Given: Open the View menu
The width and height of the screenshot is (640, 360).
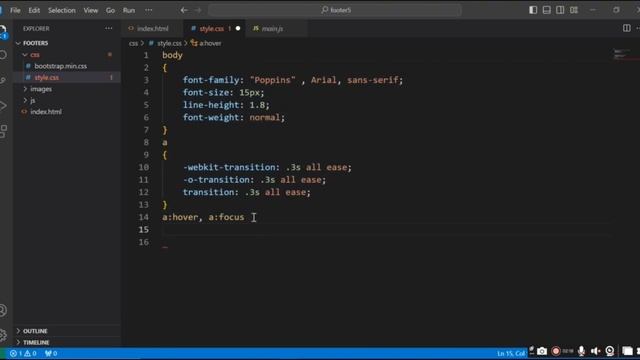Looking at the screenshot, I should [91, 10].
